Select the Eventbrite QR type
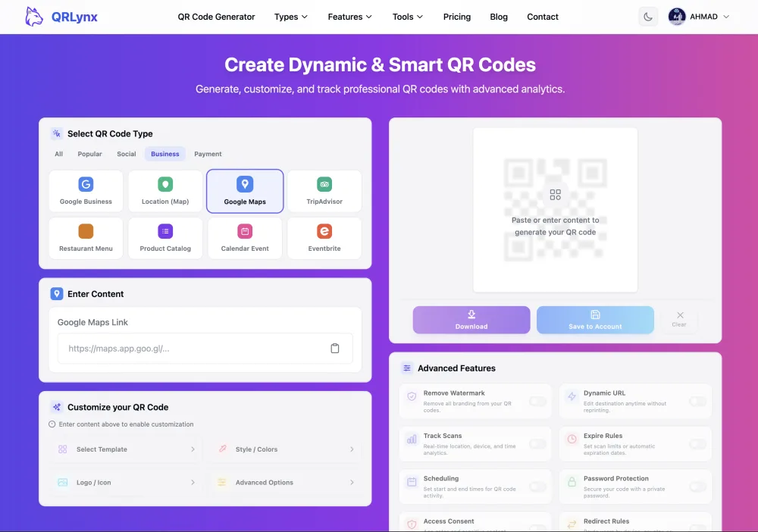Screen dimensions: 758x532 pos(324,238)
